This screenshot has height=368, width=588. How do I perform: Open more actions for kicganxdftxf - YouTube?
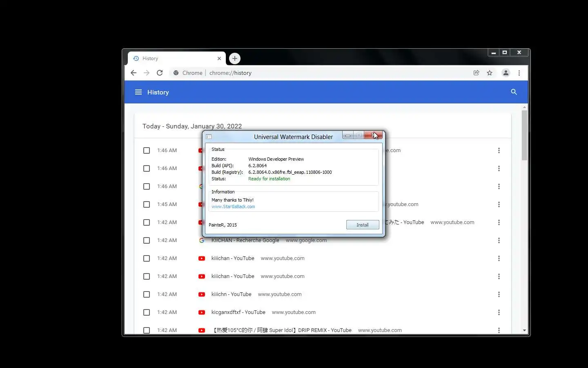[x=499, y=312]
